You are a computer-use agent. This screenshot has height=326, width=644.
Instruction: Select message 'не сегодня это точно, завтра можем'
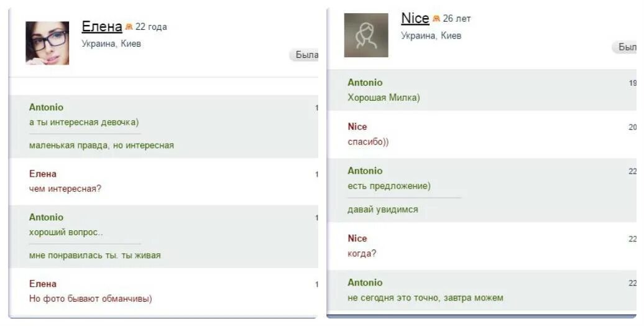(x=425, y=297)
